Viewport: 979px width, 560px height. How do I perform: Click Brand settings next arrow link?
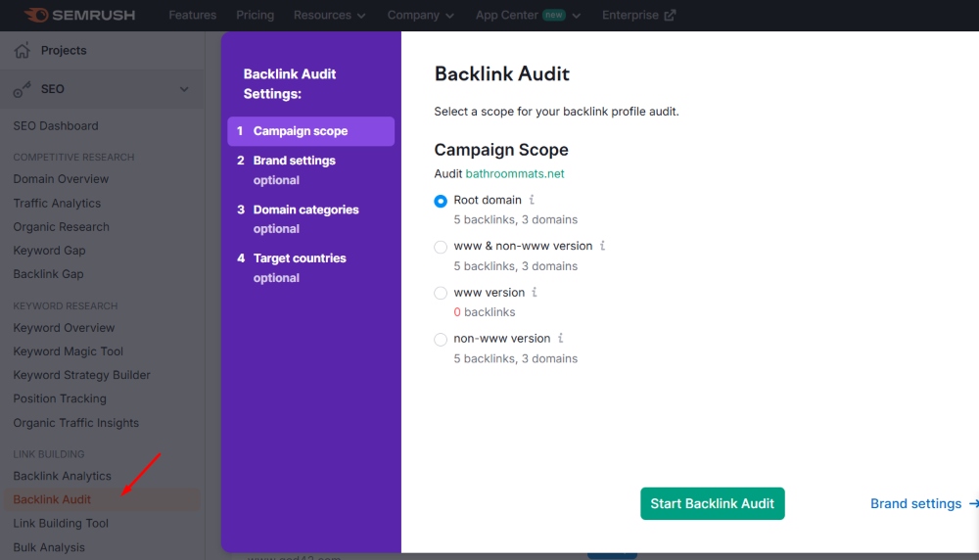click(x=923, y=503)
